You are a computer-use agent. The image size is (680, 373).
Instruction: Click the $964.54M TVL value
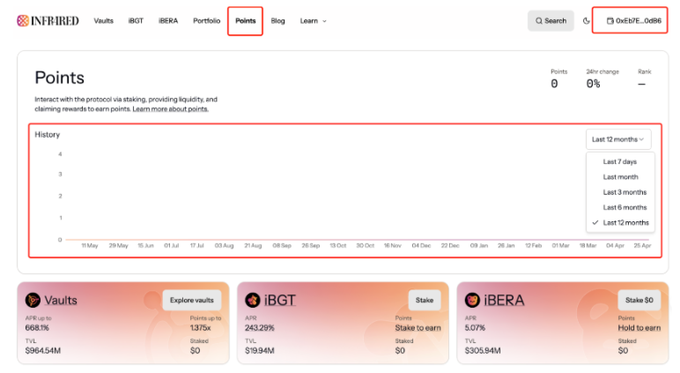tap(43, 350)
